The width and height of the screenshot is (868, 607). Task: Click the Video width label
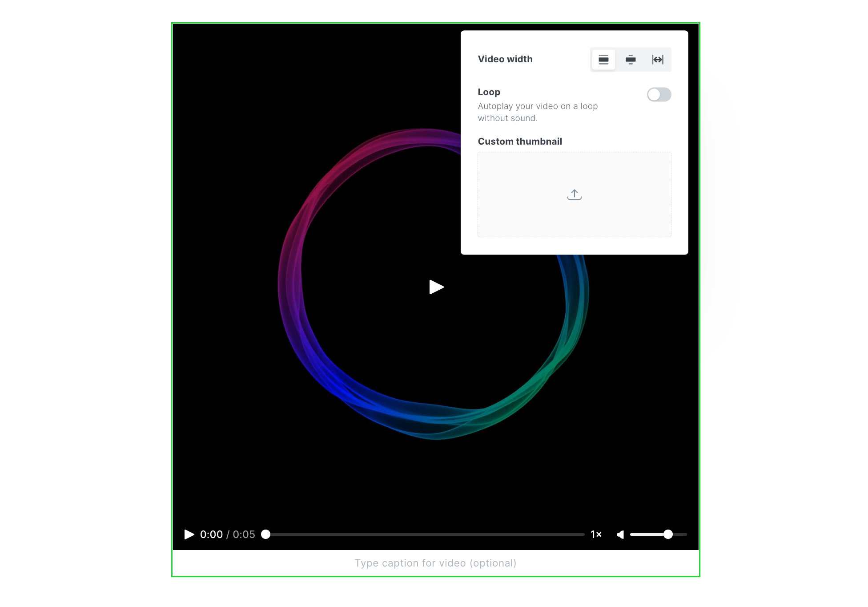[505, 59]
